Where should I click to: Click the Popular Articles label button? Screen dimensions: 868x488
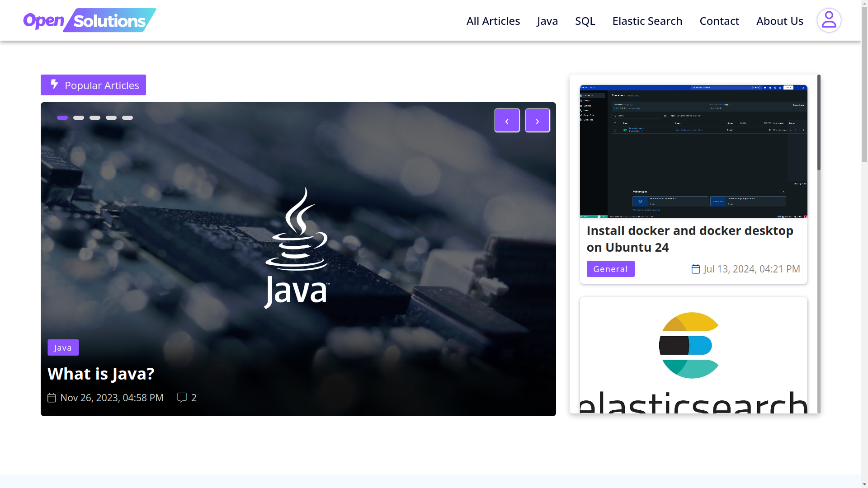pyautogui.click(x=93, y=85)
